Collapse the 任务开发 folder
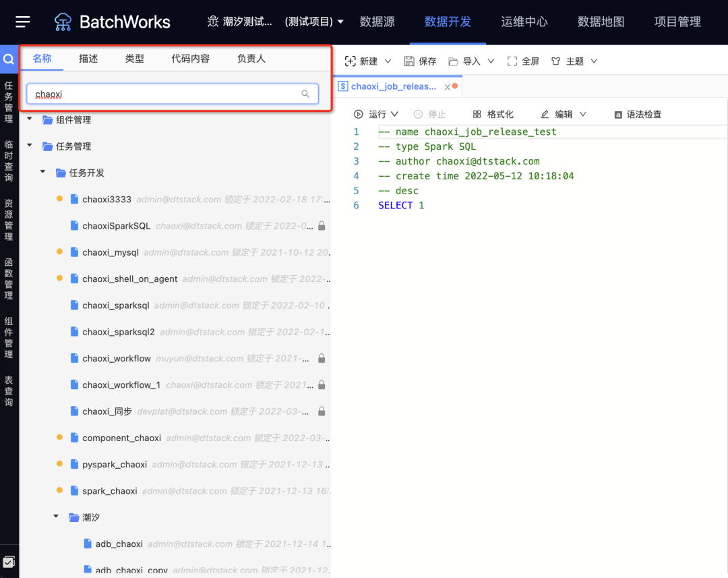This screenshot has width=728, height=578. tap(43, 173)
